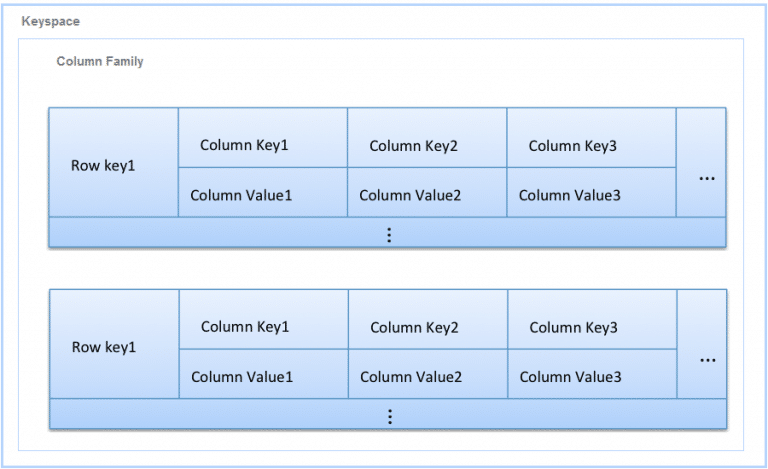Select Column Value2 in the lower table

[x=411, y=377]
